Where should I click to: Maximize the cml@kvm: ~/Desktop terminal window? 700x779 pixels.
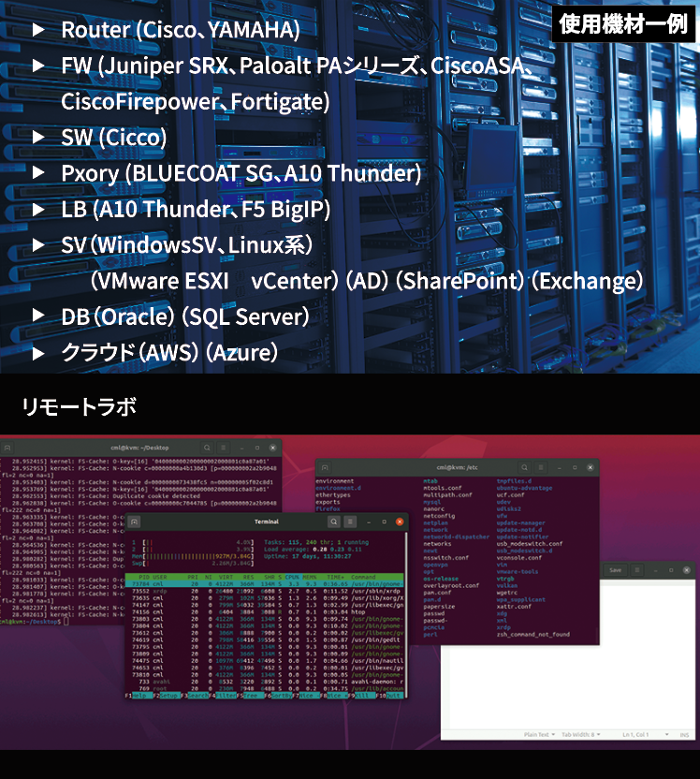pos(257,448)
